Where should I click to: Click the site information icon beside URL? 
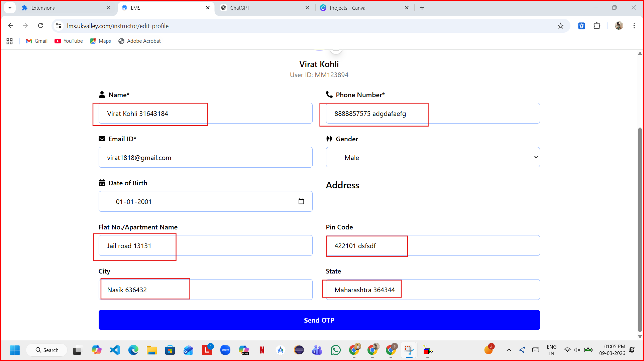59,26
